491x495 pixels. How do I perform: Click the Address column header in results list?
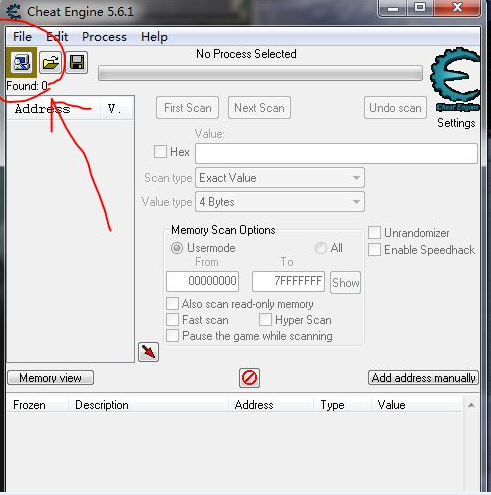pyautogui.click(x=53, y=108)
